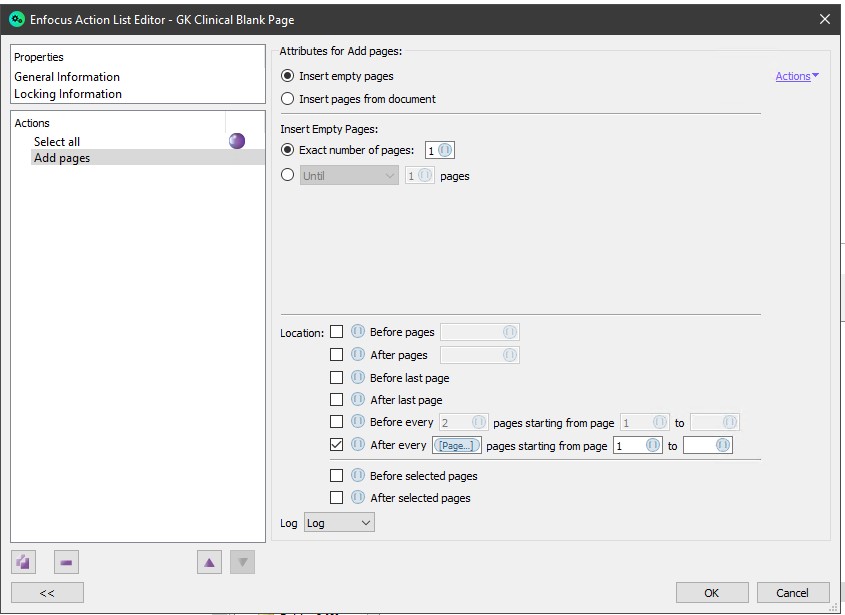845x615 pixels.
Task: Click the variable icon beside After selected pages
Action: click(x=358, y=498)
